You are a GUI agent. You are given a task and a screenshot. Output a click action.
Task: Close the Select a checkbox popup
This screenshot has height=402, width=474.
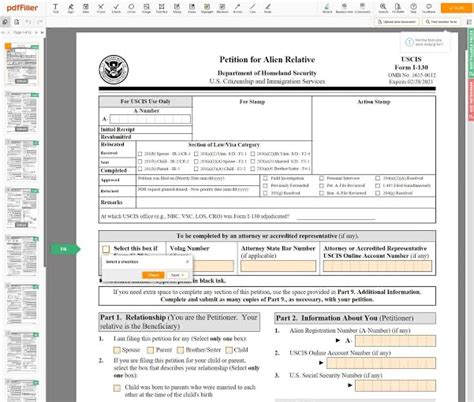pos(187,262)
